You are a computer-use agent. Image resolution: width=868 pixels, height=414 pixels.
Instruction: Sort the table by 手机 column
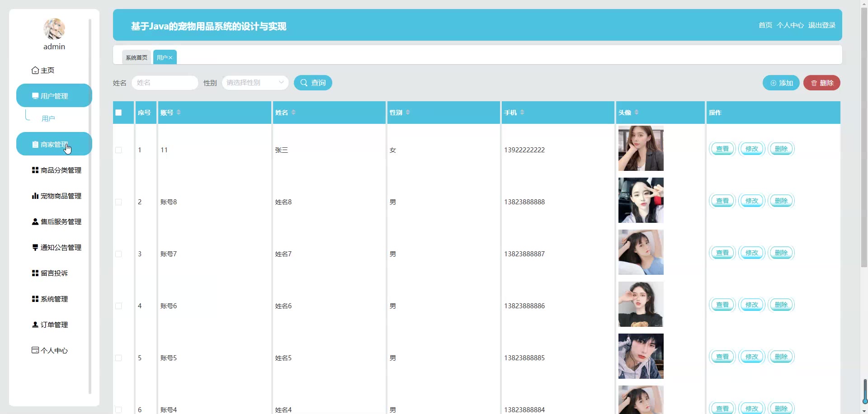click(522, 113)
